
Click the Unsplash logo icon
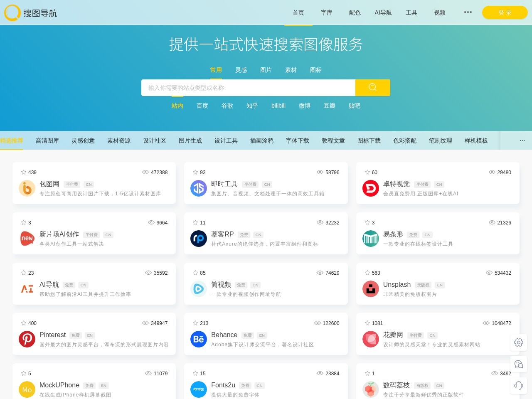[371, 289]
